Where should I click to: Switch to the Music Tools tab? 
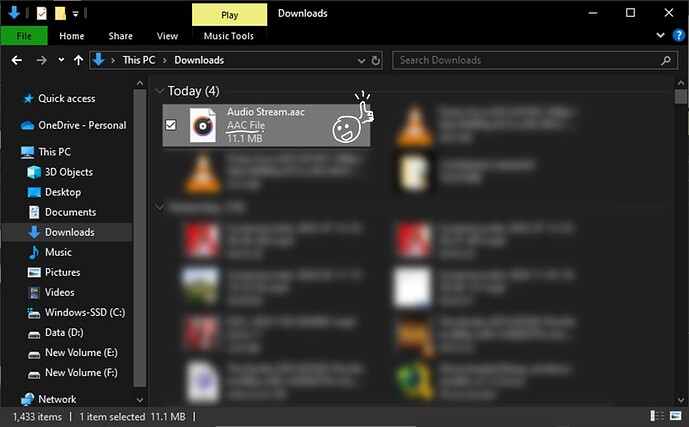point(228,36)
